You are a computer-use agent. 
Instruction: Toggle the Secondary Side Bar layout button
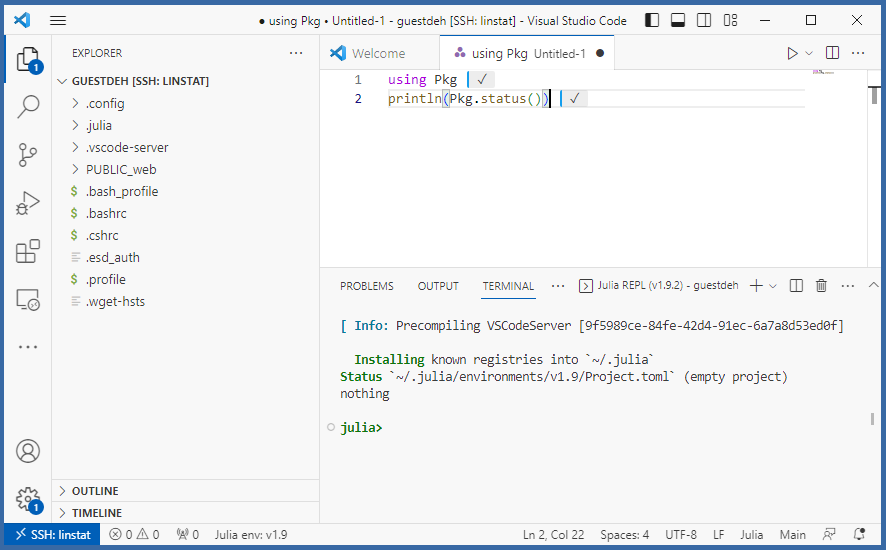(x=704, y=20)
